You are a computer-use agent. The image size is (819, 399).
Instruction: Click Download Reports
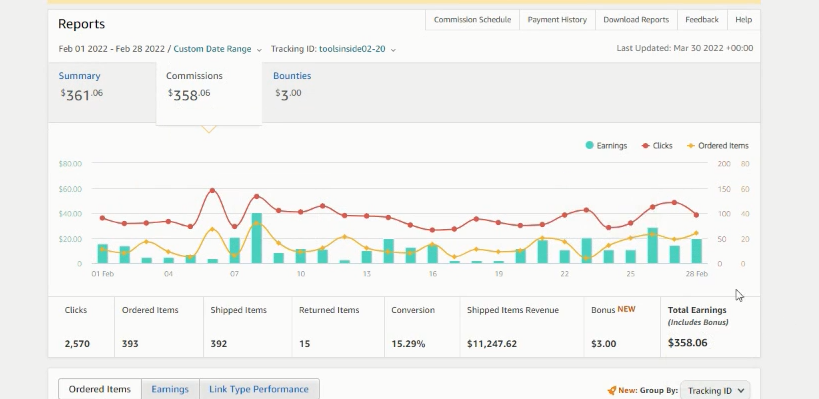coord(636,20)
